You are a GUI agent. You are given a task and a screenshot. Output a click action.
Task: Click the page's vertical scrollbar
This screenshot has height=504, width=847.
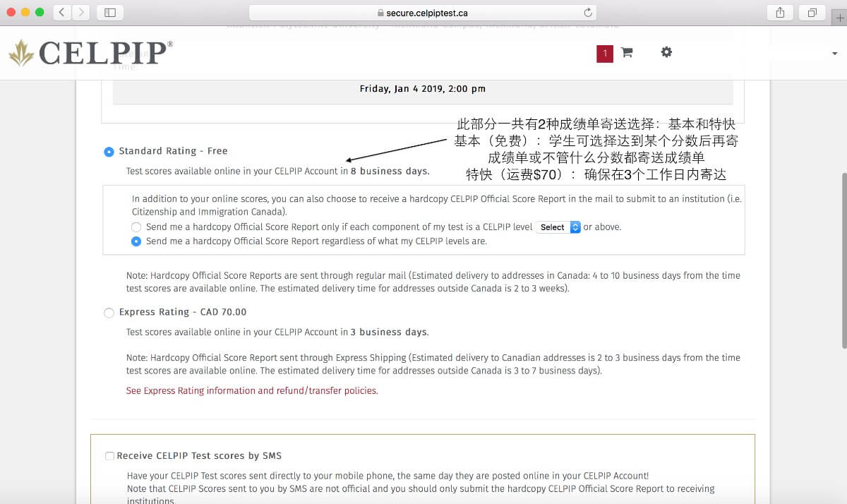(x=843, y=260)
